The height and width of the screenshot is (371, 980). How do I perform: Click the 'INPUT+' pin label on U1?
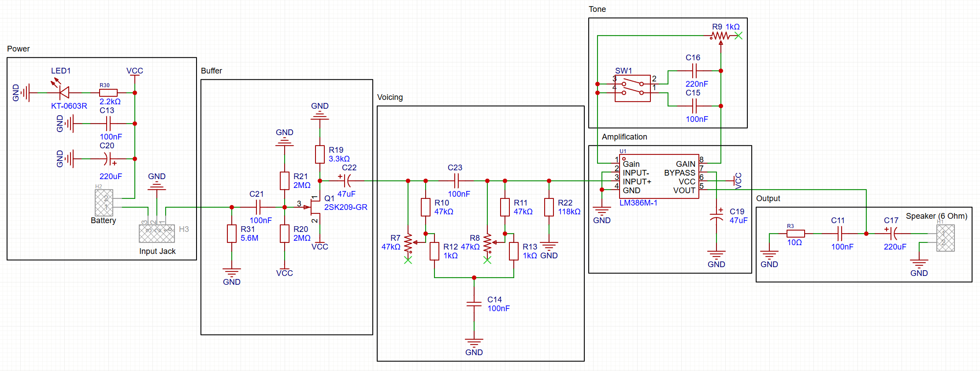tap(637, 182)
